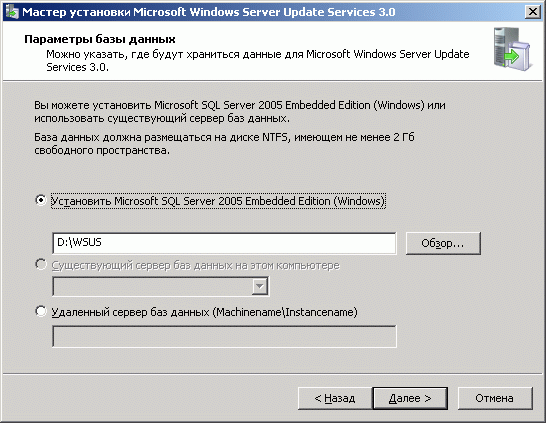Viewport: 546px width, 423px height.
Task: Click the installer icon in the title bar
Action: pos(11,12)
